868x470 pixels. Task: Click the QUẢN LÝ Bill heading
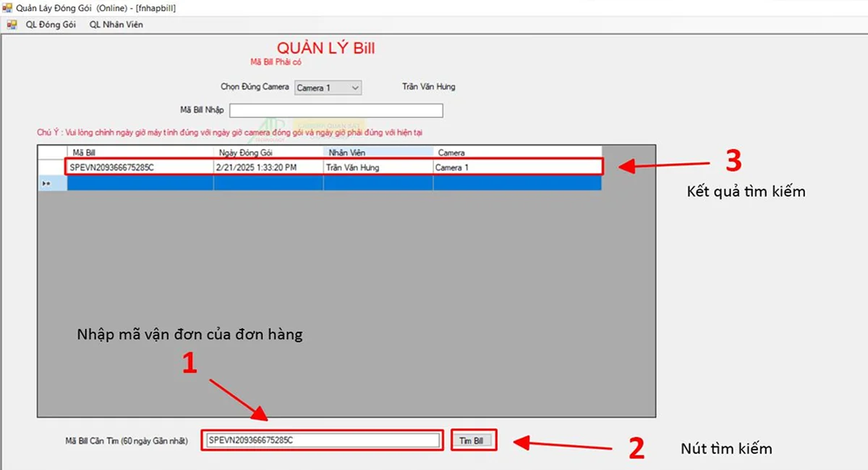click(325, 49)
